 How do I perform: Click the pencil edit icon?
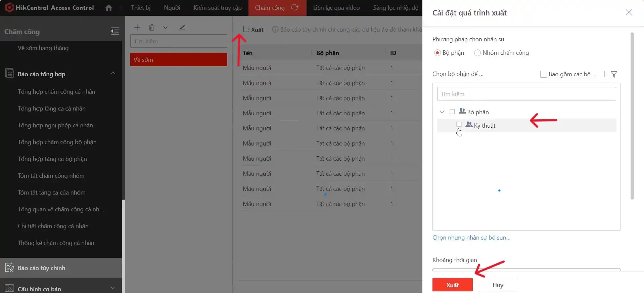182,28
